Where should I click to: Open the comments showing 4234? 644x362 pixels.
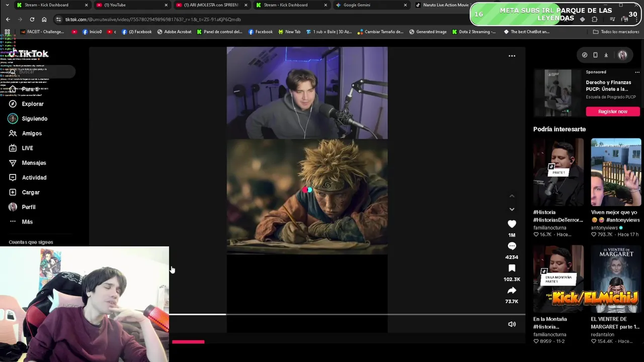click(512, 246)
